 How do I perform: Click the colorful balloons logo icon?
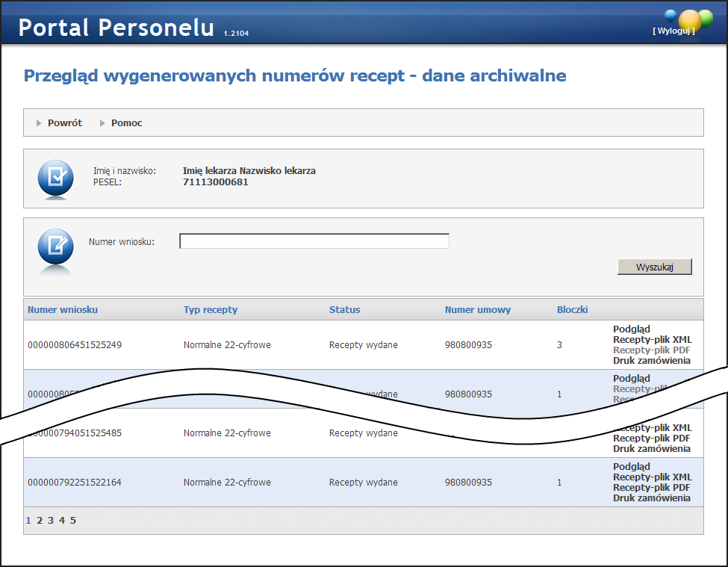[x=689, y=22]
